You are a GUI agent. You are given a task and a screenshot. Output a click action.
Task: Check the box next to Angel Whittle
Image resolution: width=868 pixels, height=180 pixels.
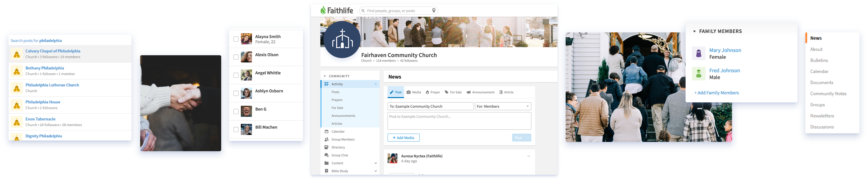click(x=236, y=75)
